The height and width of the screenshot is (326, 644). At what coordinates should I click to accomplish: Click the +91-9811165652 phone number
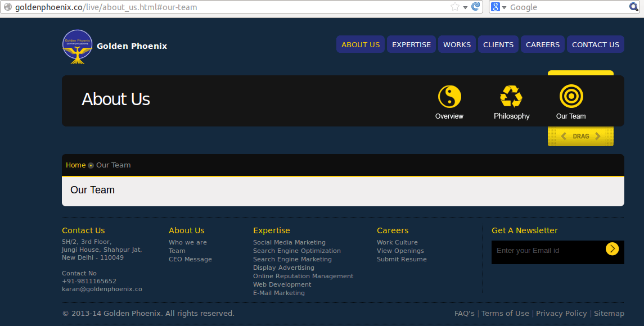(89, 281)
